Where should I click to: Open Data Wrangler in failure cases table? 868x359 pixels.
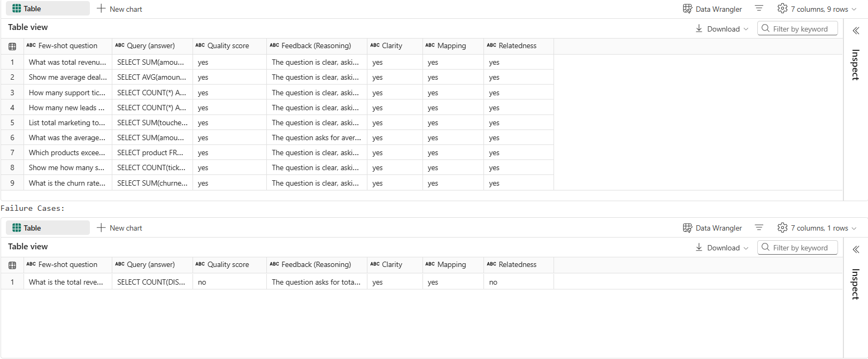(x=712, y=228)
